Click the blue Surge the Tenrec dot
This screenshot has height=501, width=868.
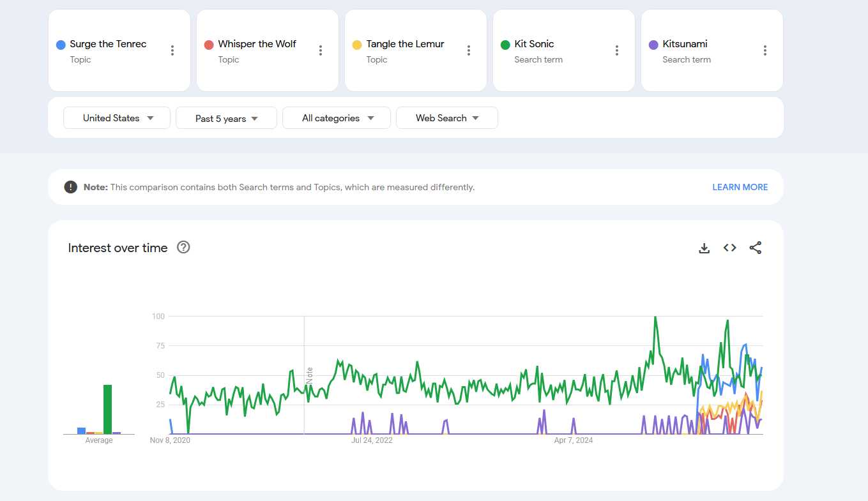click(61, 45)
